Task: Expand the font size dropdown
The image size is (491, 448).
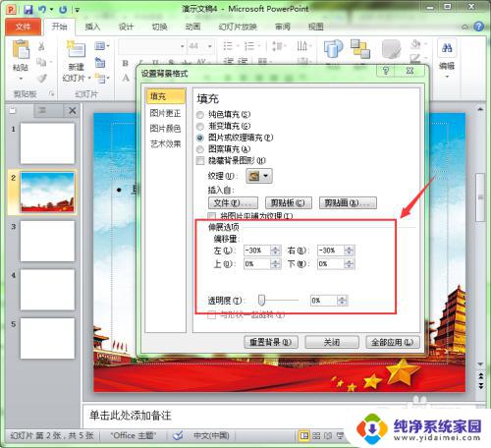Action: [210, 46]
